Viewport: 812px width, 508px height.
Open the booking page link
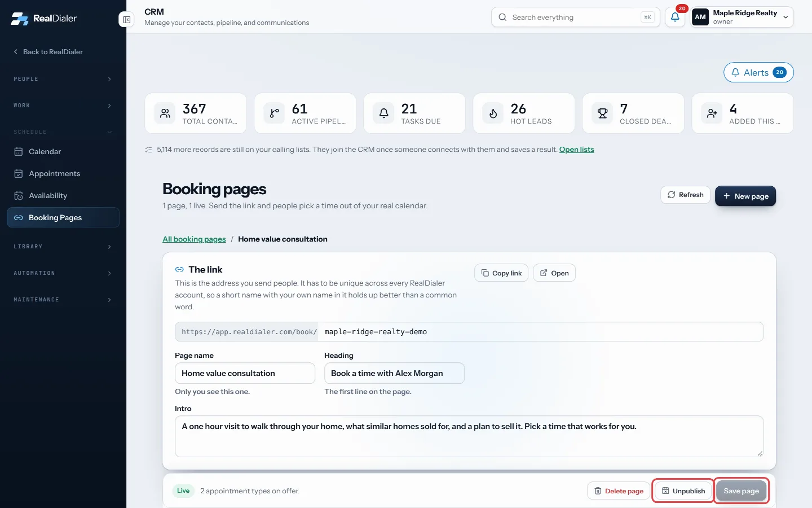(x=554, y=273)
